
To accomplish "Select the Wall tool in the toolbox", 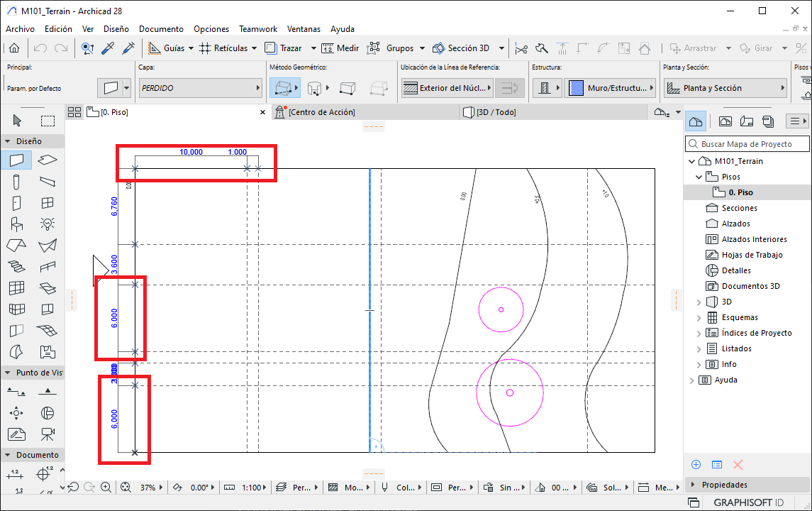I will (16, 160).
